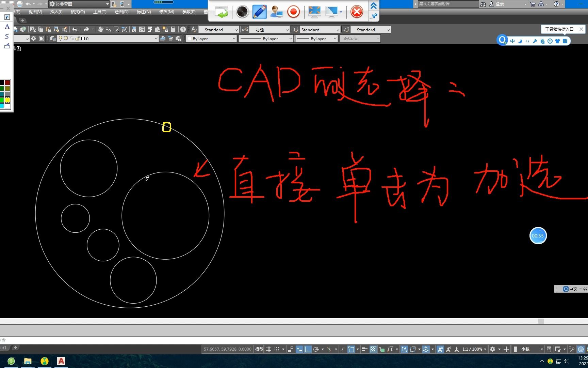This screenshot has height=368, width=588.
Task: Click the 小数 units selector
Action: click(x=529, y=349)
